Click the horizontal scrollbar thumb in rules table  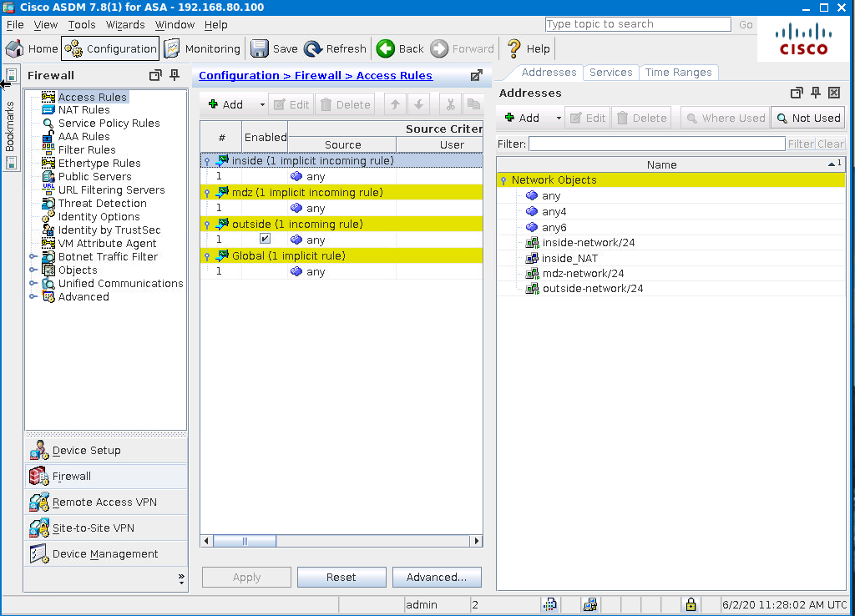pyautogui.click(x=245, y=541)
